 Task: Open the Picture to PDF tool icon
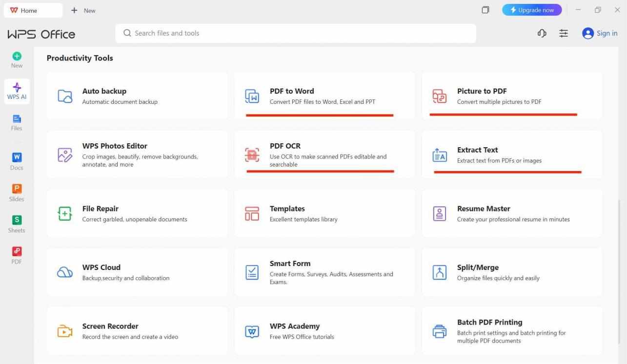pyautogui.click(x=439, y=96)
